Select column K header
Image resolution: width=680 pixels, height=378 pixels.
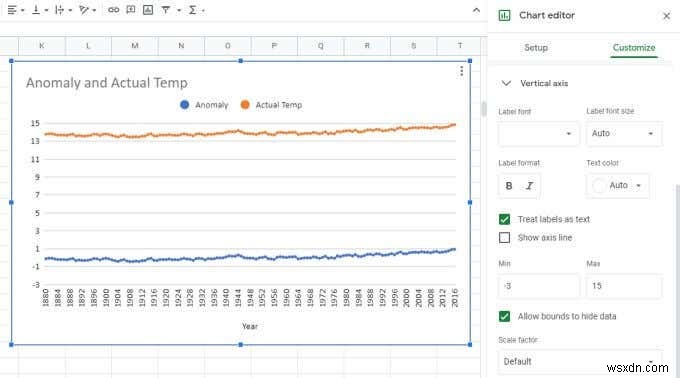click(x=42, y=46)
